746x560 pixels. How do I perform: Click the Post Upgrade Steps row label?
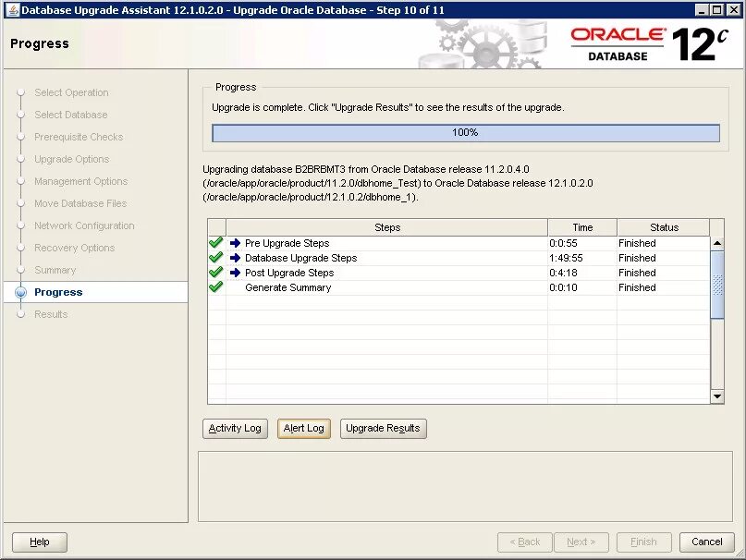point(289,273)
